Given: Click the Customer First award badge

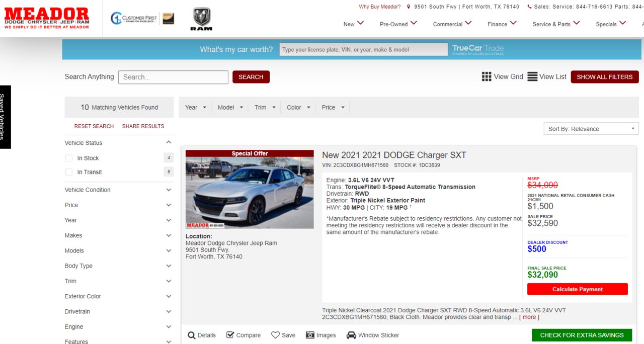Looking at the screenshot, I should click(142, 19).
